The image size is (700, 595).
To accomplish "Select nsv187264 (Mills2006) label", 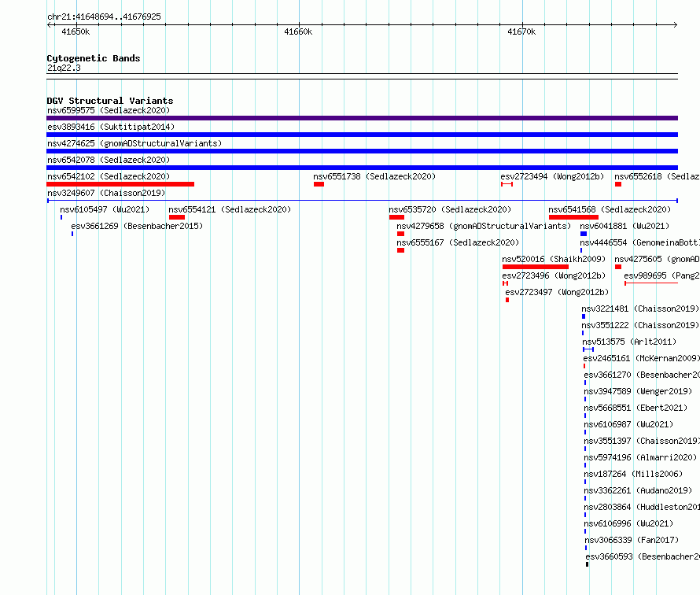I will pos(633,474).
